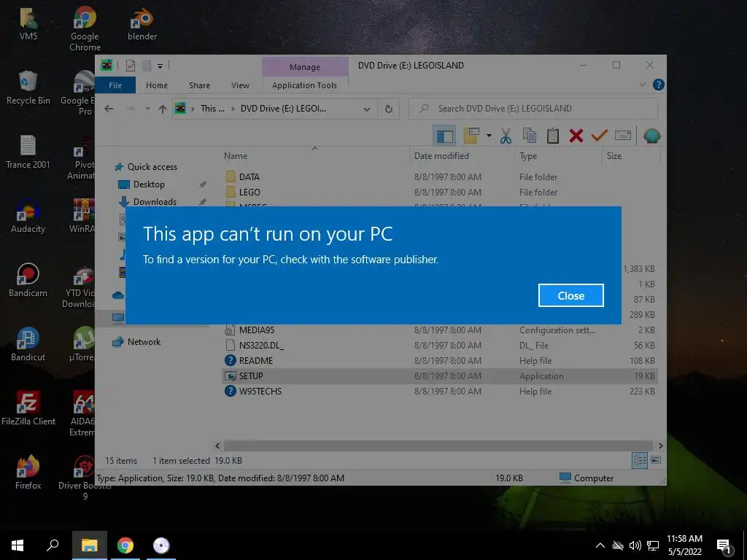Click the Copy toolbar icon
Image resolution: width=747 pixels, height=560 pixels.
tap(530, 136)
